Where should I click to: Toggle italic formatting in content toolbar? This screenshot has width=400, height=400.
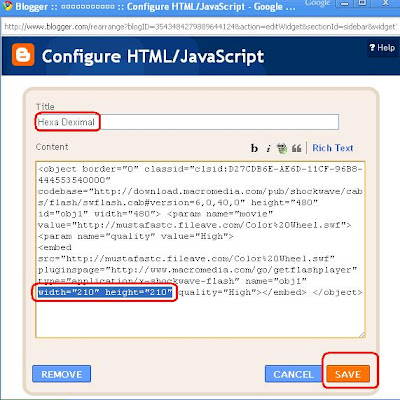268,148
